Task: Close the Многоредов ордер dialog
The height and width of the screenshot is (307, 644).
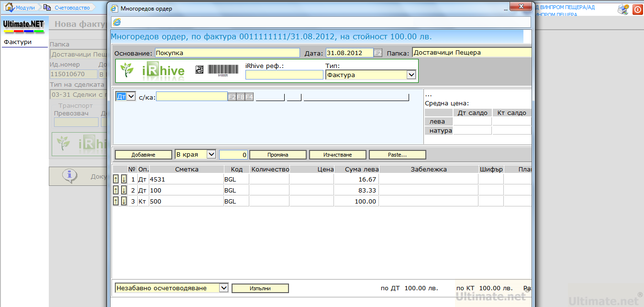Action: 522,7
